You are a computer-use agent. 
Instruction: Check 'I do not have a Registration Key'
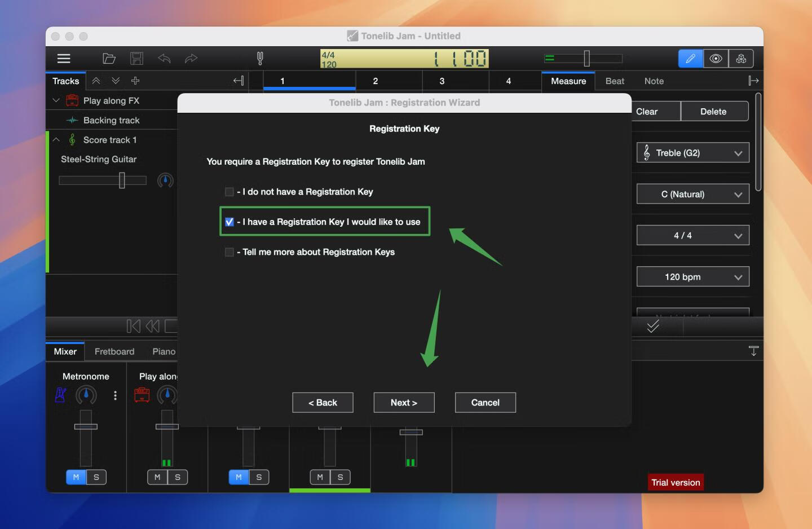point(229,192)
